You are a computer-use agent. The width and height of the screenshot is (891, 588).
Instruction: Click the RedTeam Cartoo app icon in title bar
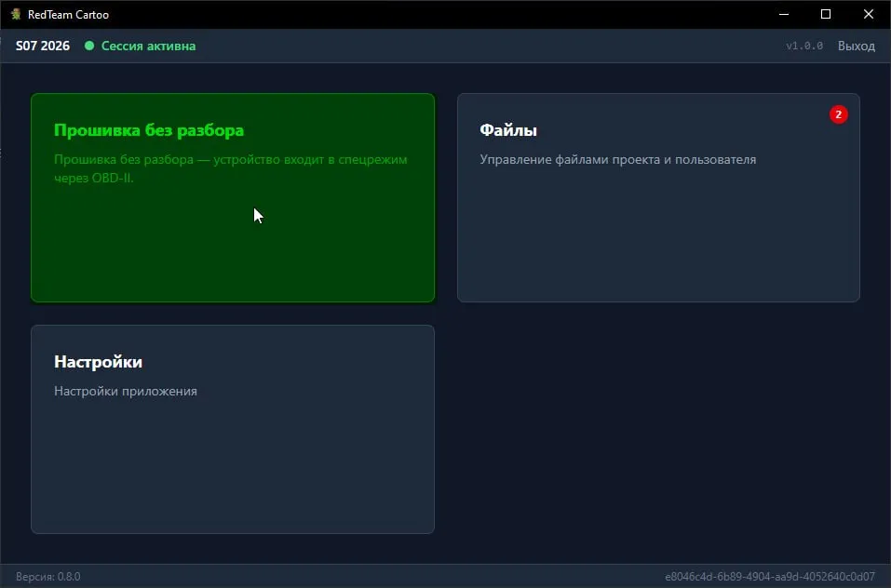pyautogui.click(x=16, y=14)
